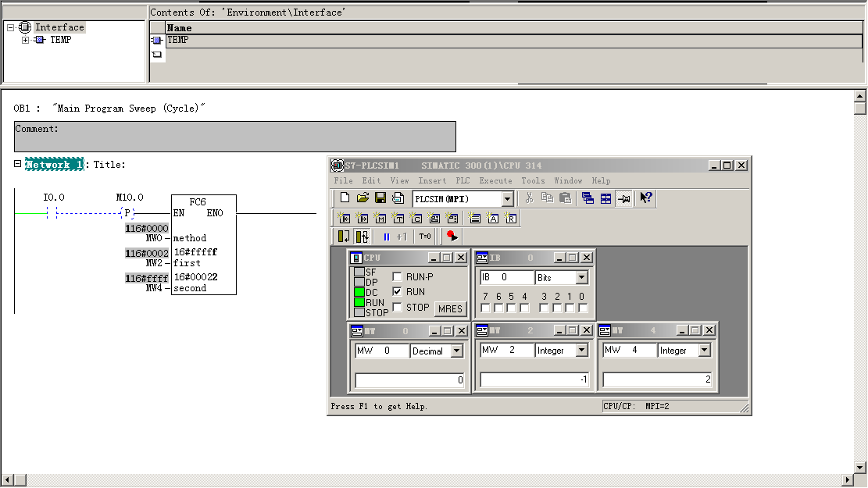Click the MW 4 value field showing 2
This screenshot has width=868, height=488.
pos(657,379)
